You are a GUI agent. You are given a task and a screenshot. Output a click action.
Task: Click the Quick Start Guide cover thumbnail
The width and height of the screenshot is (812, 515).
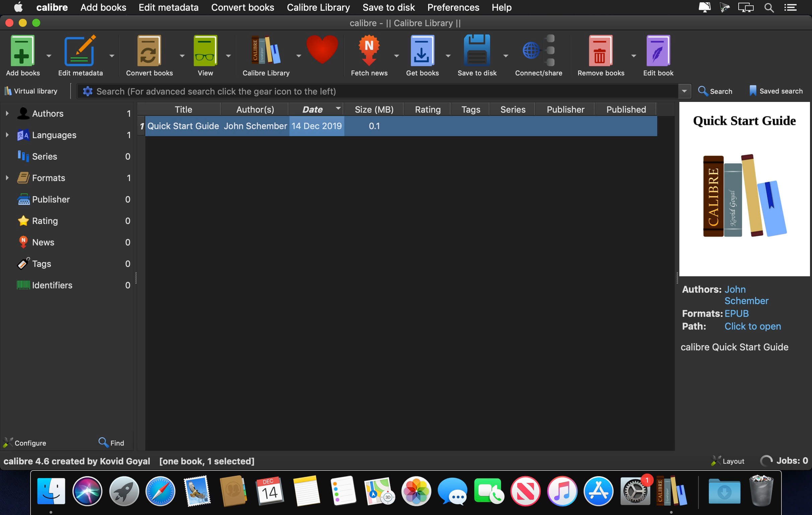744,189
